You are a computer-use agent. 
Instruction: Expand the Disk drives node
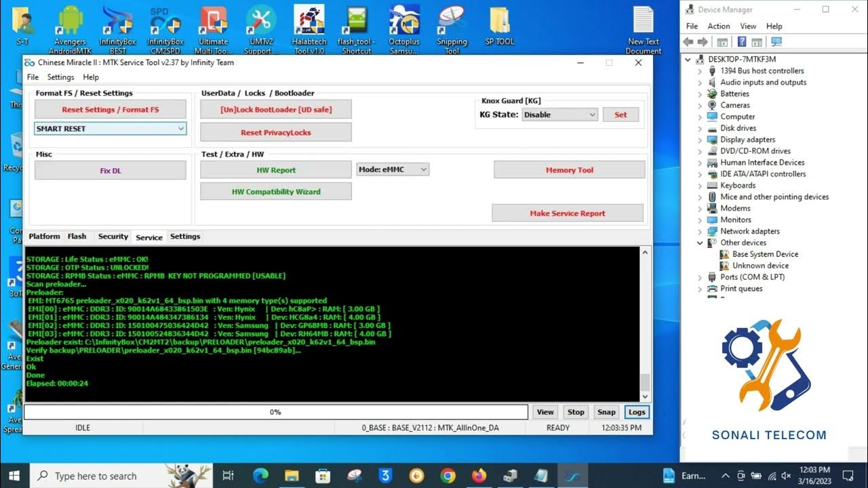point(700,128)
